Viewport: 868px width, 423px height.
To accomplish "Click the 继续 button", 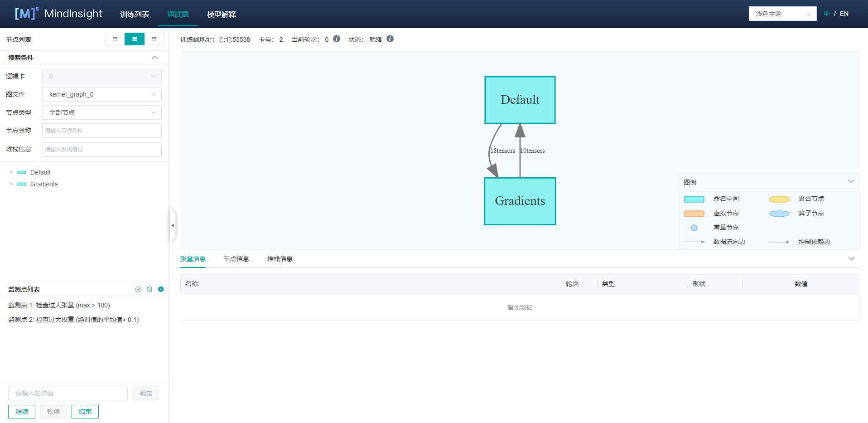I will [22, 412].
